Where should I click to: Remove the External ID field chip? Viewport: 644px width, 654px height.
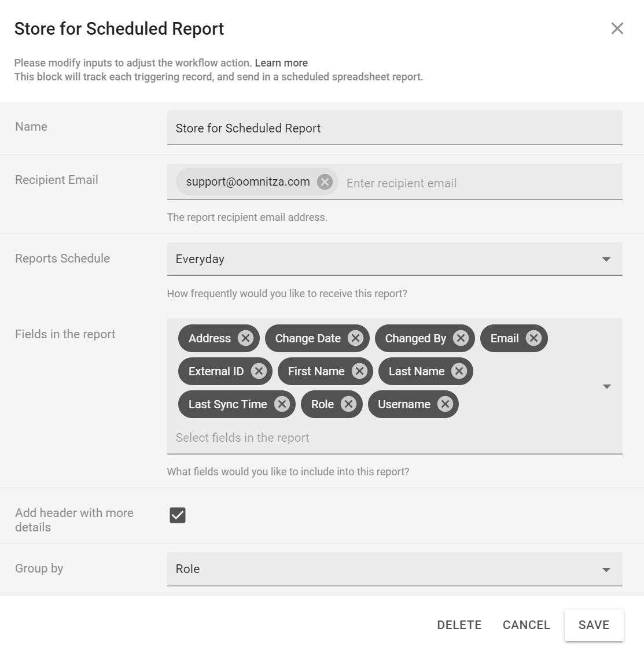coord(259,371)
